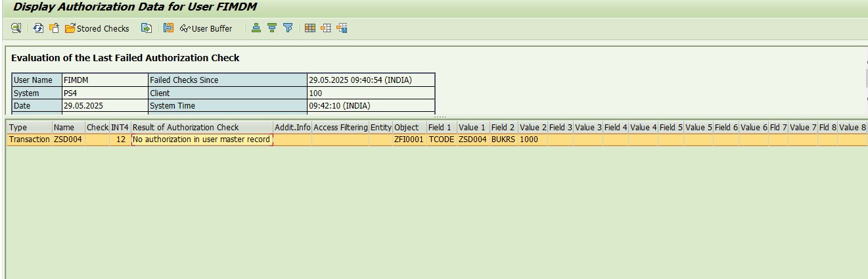
Task: Sort the list in descending order
Action: [x=271, y=28]
